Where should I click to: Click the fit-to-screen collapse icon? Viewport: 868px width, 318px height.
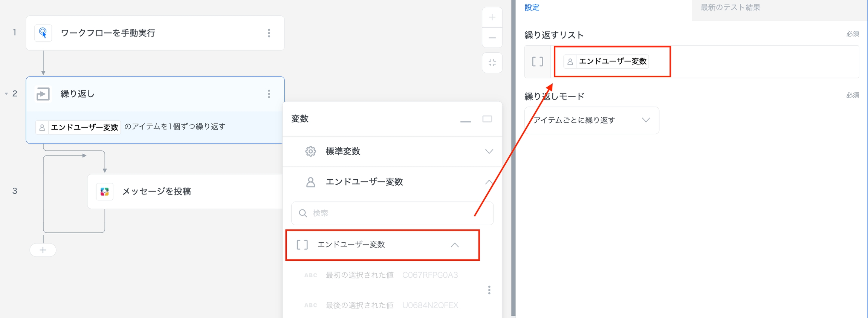[x=492, y=63]
